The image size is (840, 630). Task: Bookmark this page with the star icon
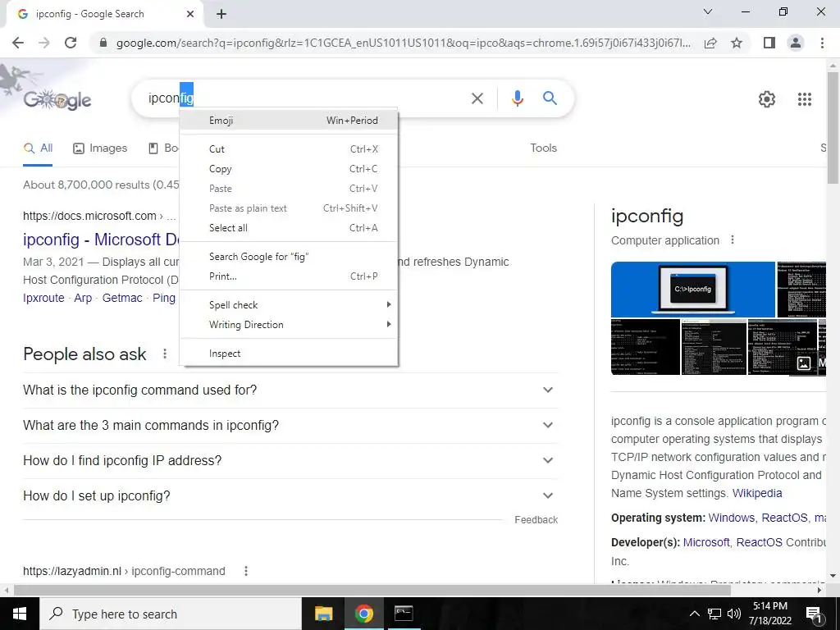click(737, 43)
